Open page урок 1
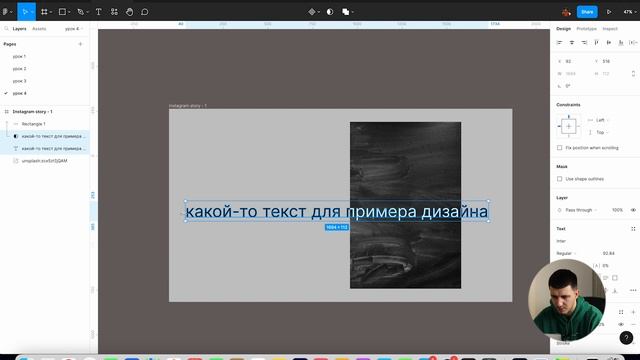640x360 pixels. coord(19,56)
